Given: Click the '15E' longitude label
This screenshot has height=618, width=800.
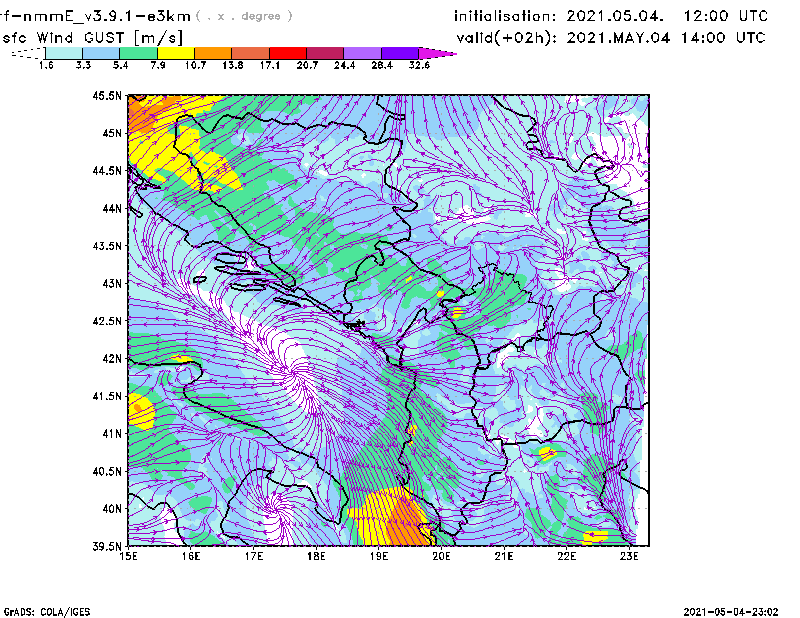Looking at the screenshot, I should click(x=128, y=556).
